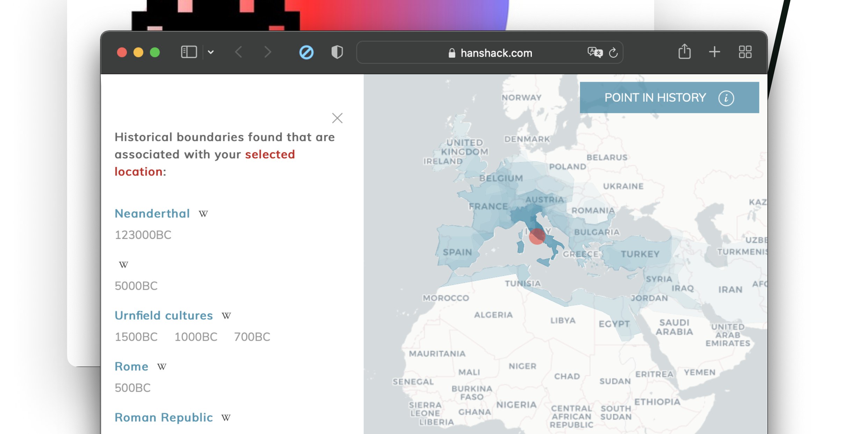Screen dimensions: 868x434
Task: Toggle the Safari sidebar icon
Action: click(189, 52)
